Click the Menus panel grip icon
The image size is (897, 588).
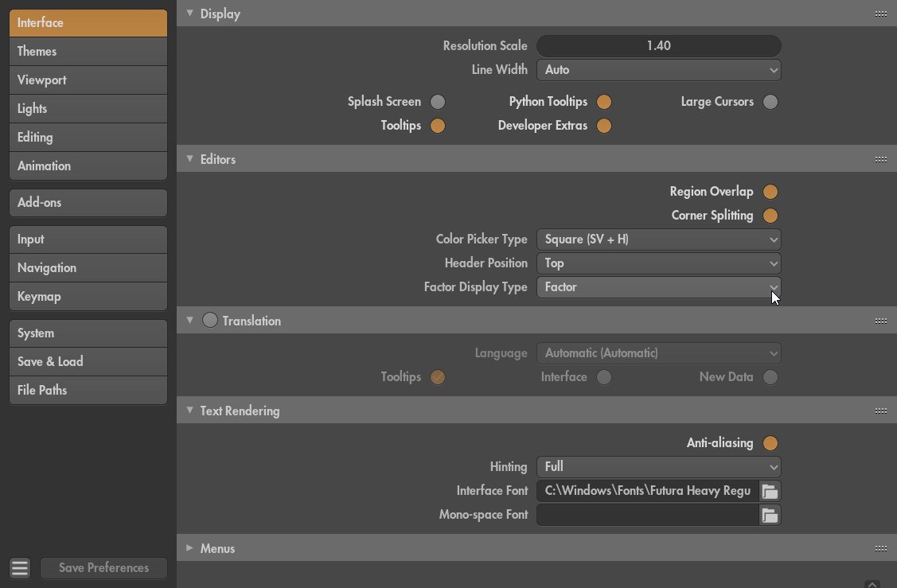click(880, 548)
